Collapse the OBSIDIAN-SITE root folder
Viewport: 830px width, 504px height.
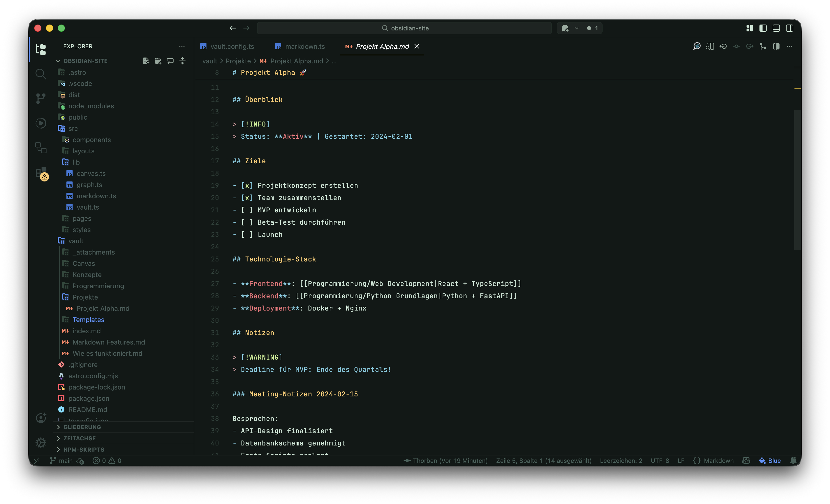pos(85,61)
